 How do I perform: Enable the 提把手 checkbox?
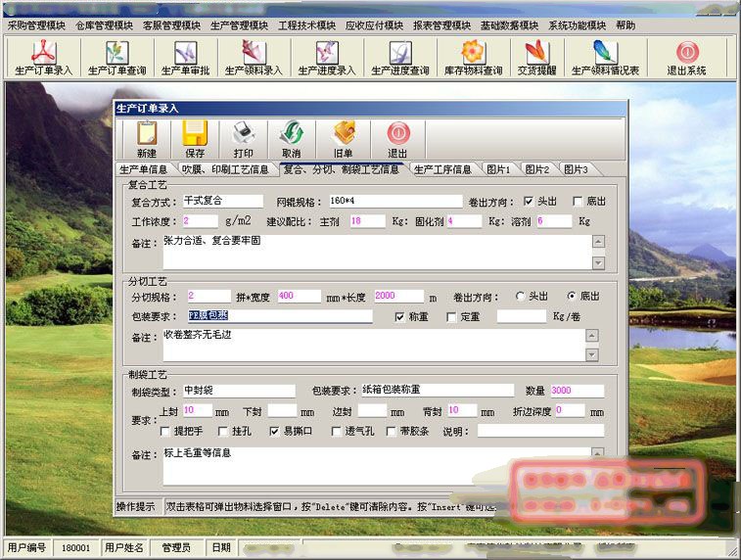coord(164,431)
